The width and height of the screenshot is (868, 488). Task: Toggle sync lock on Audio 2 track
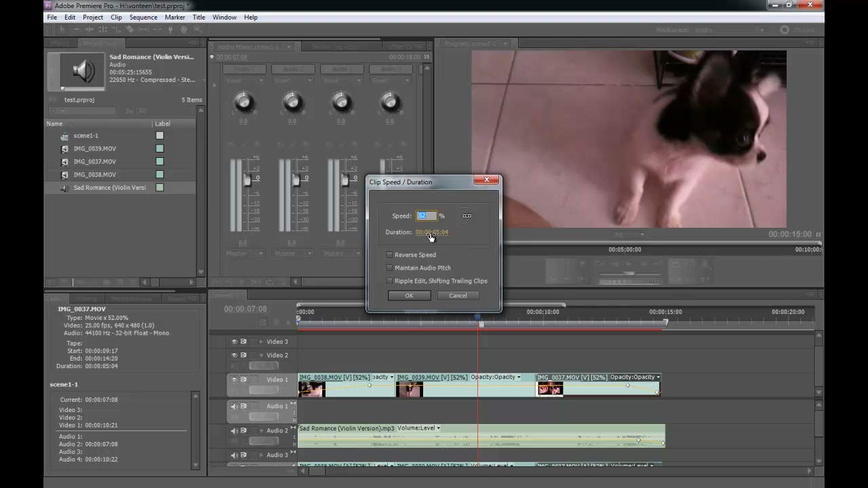(x=243, y=430)
